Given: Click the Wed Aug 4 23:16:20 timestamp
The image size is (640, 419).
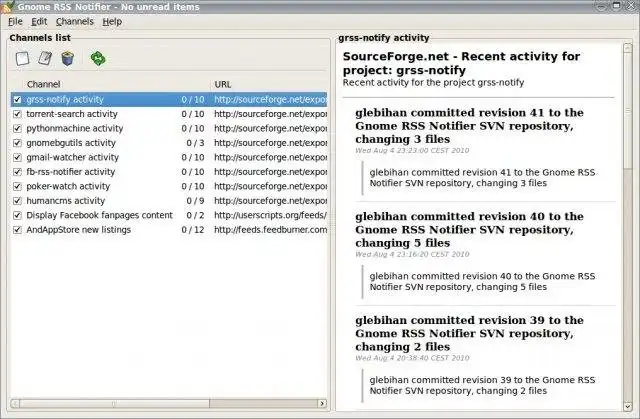Looking at the screenshot, I should [x=412, y=254].
